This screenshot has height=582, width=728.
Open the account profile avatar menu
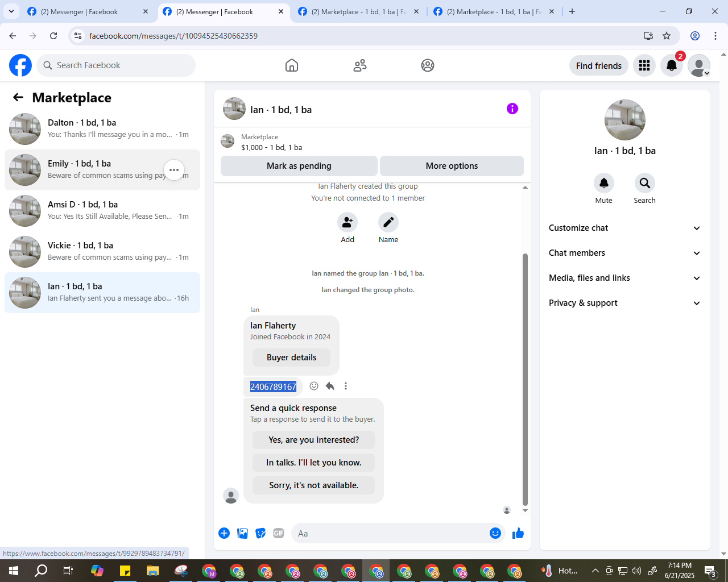pos(699,66)
